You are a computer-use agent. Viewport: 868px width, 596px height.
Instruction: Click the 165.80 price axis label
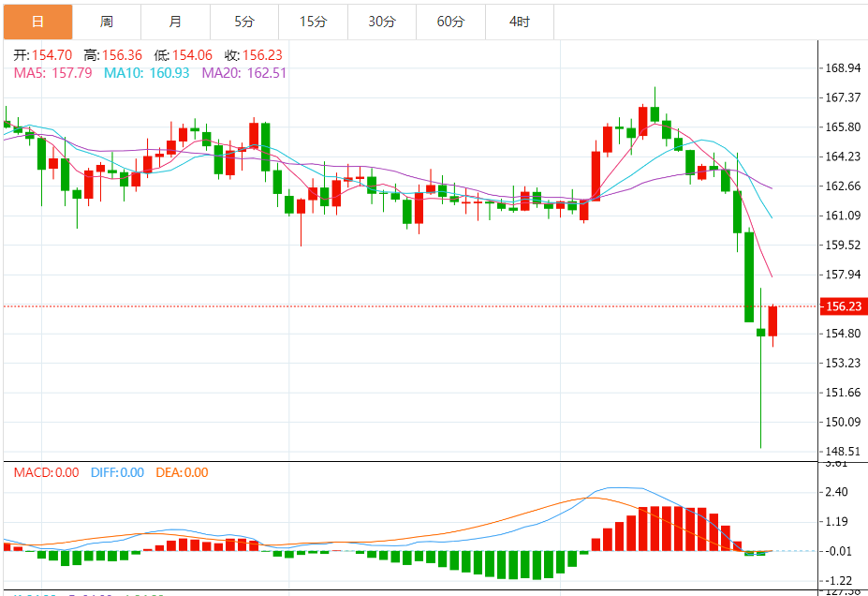coord(843,127)
